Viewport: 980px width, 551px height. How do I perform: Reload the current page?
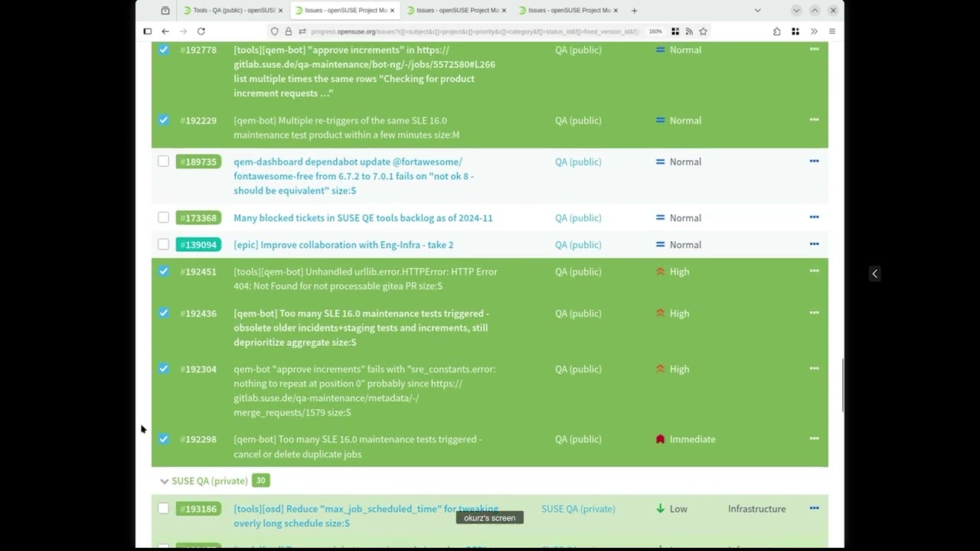(201, 31)
